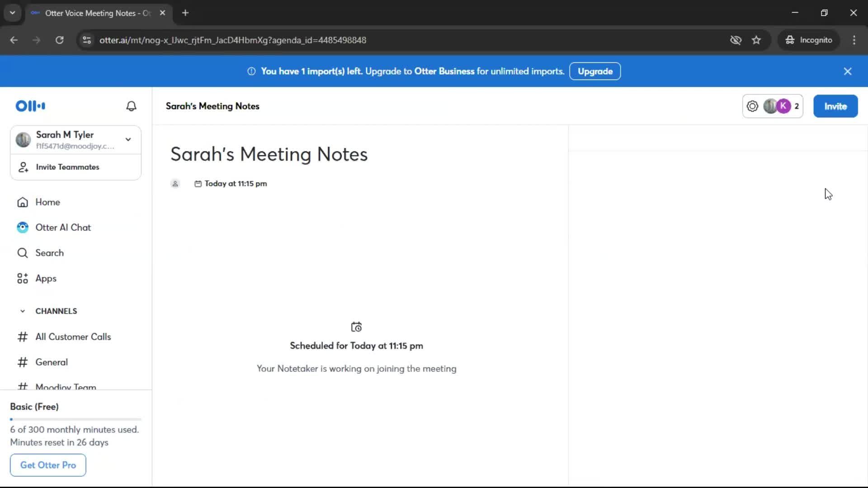Screen dimensions: 868x488
Task: Click the address bar URL
Action: coord(233,40)
